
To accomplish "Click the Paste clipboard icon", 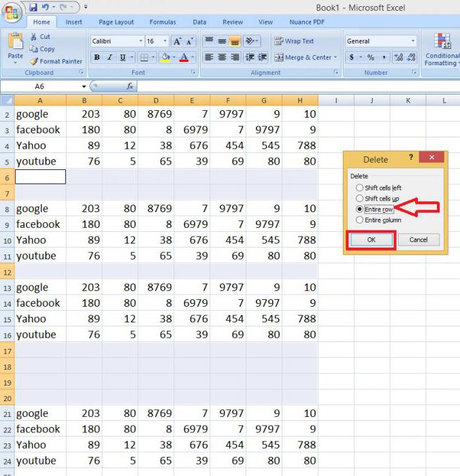I will (x=15, y=41).
